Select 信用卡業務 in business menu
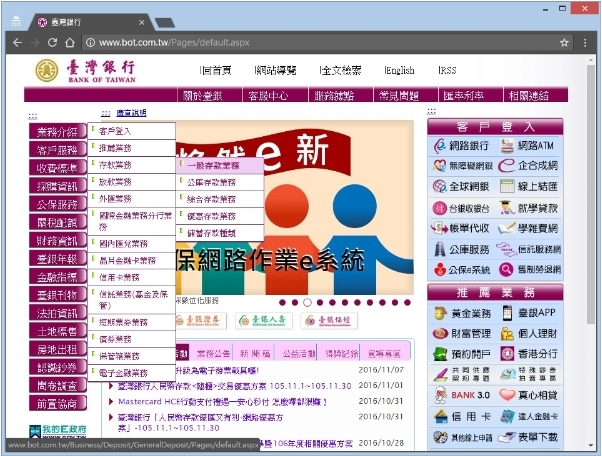The width and height of the screenshot is (602, 456). click(x=132, y=277)
